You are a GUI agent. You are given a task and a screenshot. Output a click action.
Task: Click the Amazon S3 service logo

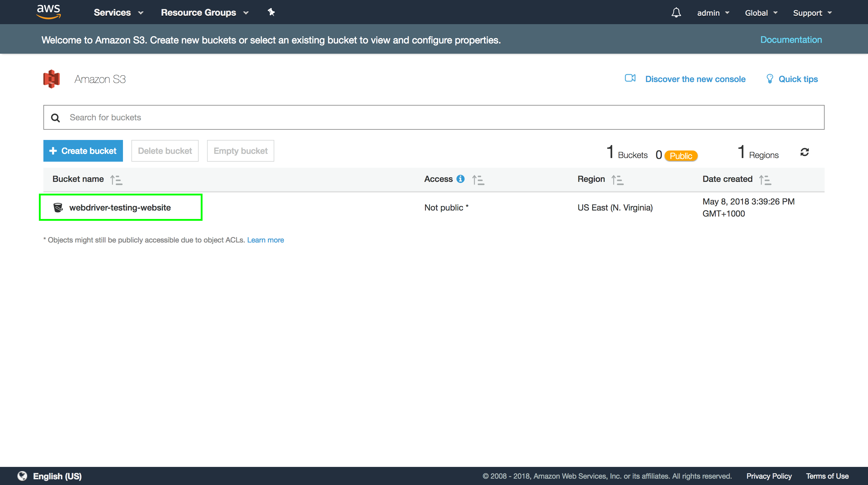[x=52, y=79]
